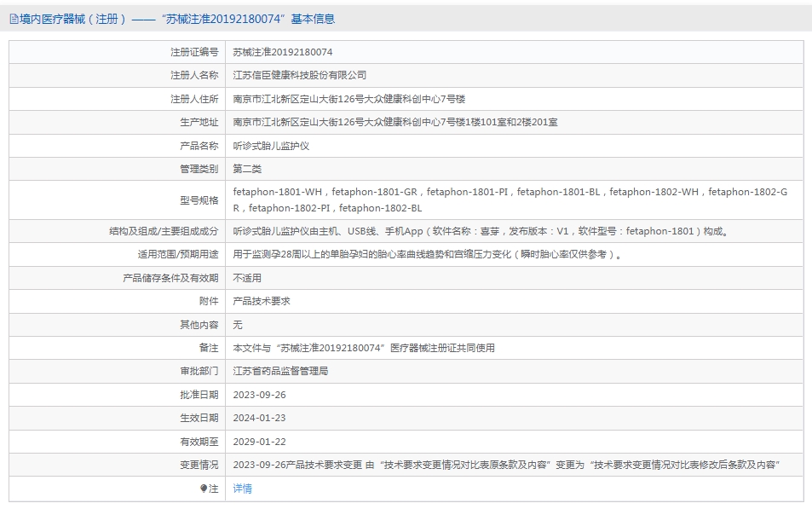812x509 pixels.
Task: Click the 结构及组成 description mentioning USB线
Action: coord(481,231)
